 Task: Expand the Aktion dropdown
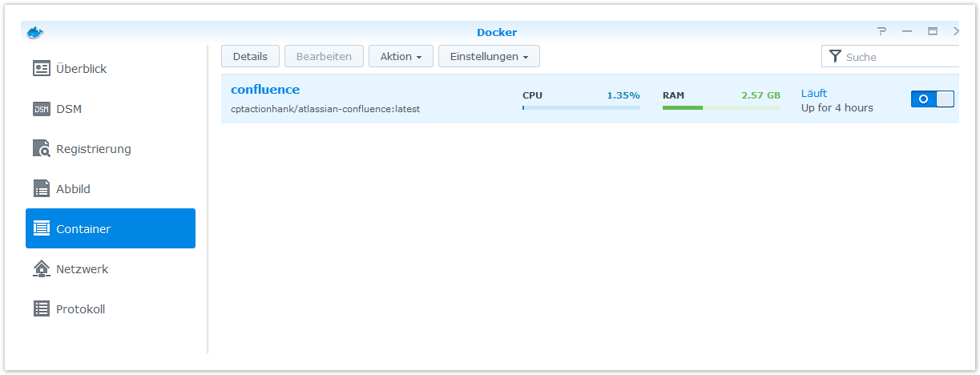click(401, 57)
